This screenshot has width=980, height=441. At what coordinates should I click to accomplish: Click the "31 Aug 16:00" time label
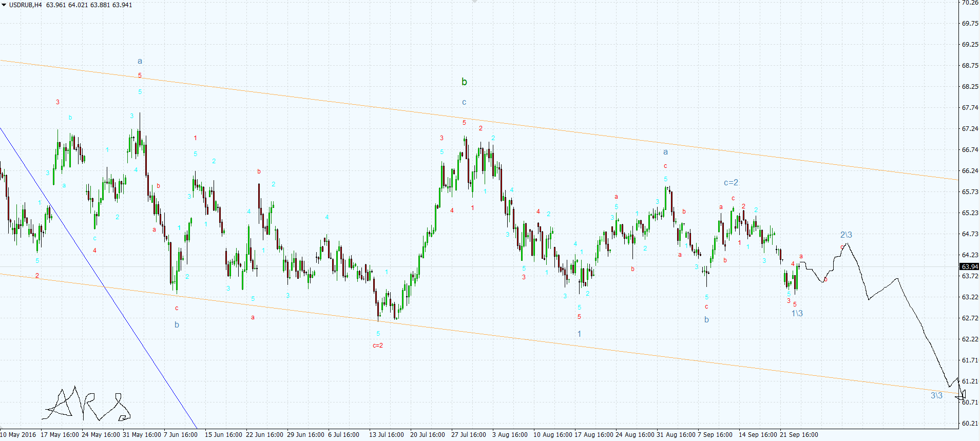coord(676,434)
